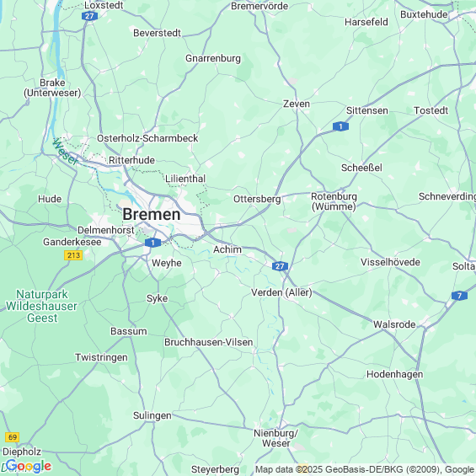Image resolution: width=476 pixels, height=476 pixels.
Task: Click the Bruchhausen-Vilsen label
Action: pyautogui.click(x=209, y=342)
